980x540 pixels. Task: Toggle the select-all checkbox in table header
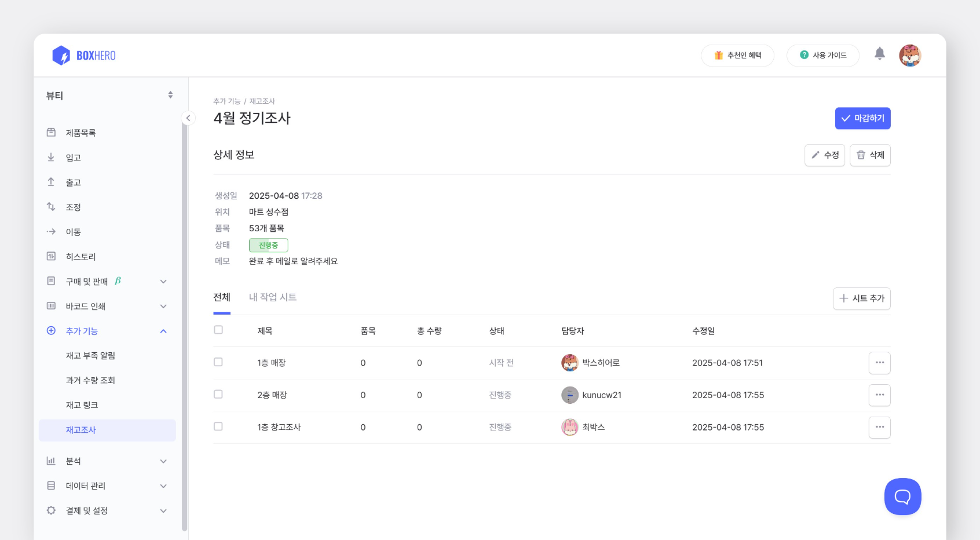coord(218,330)
